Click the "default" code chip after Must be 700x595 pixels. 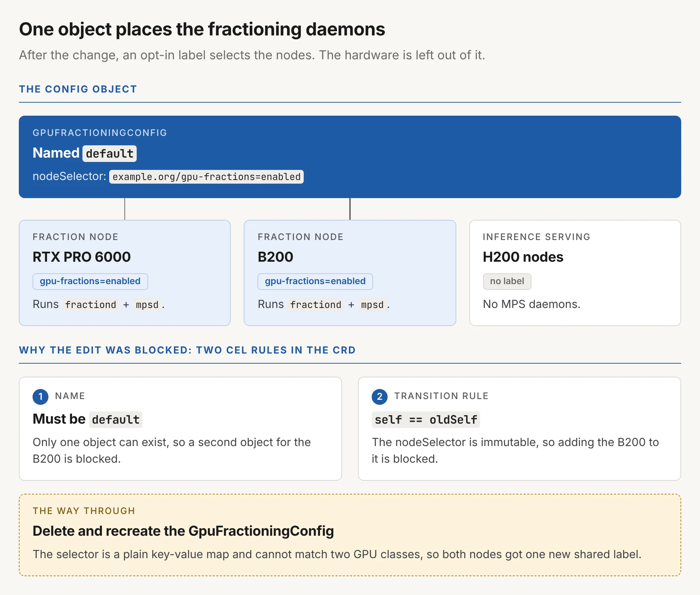(x=116, y=420)
